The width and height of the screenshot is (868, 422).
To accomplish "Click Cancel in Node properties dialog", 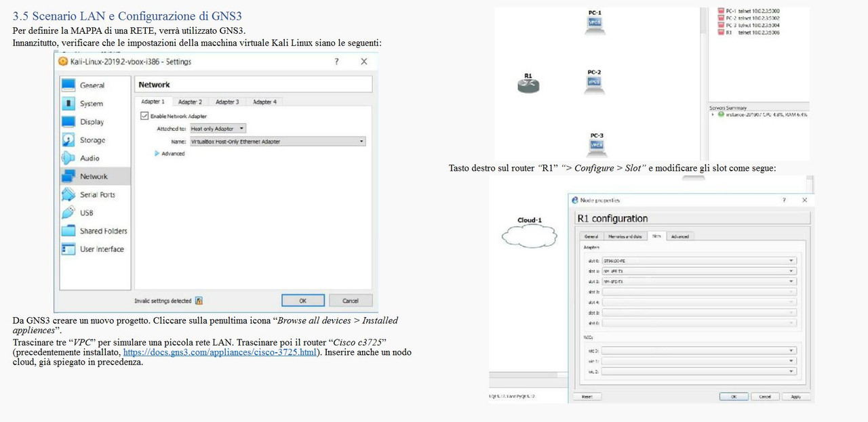I will [765, 396].
